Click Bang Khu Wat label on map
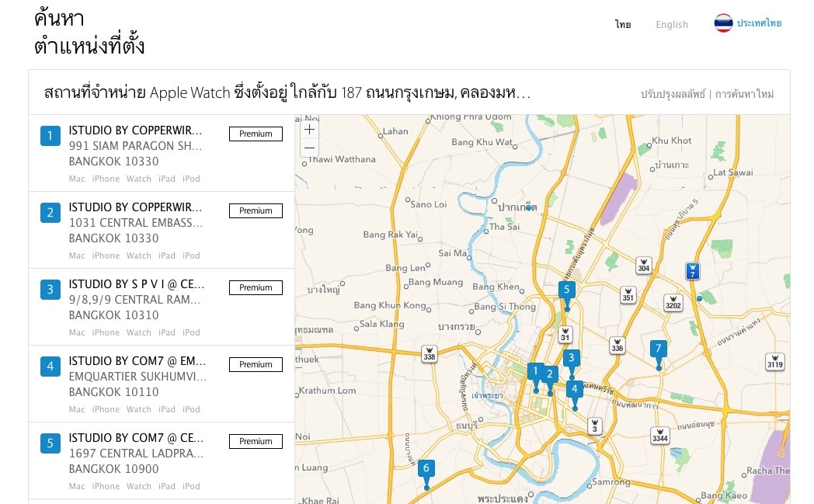This screenshot has width=814, height=504. pos(482,141)
